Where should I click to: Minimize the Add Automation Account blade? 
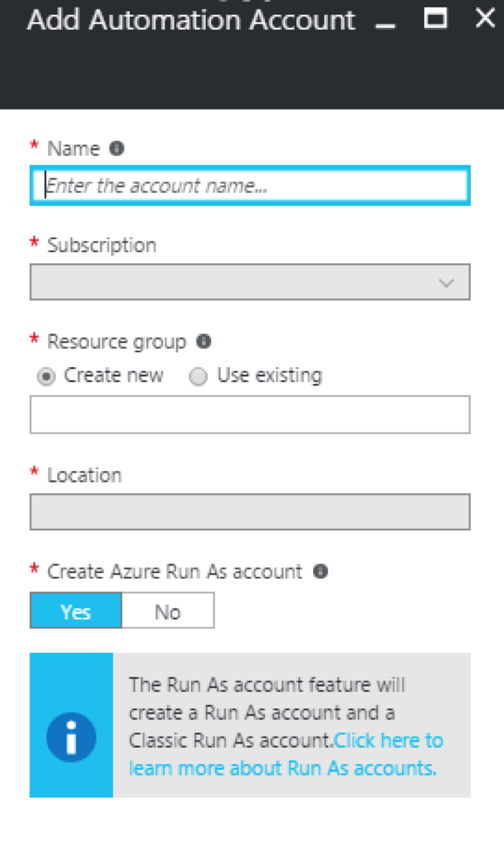pyautogui.click(x=385, y=26)
